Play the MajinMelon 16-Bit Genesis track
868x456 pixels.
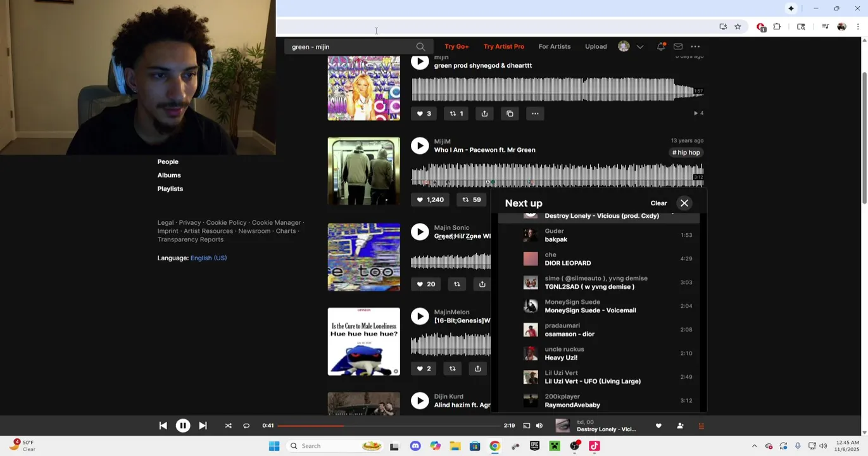420,316
